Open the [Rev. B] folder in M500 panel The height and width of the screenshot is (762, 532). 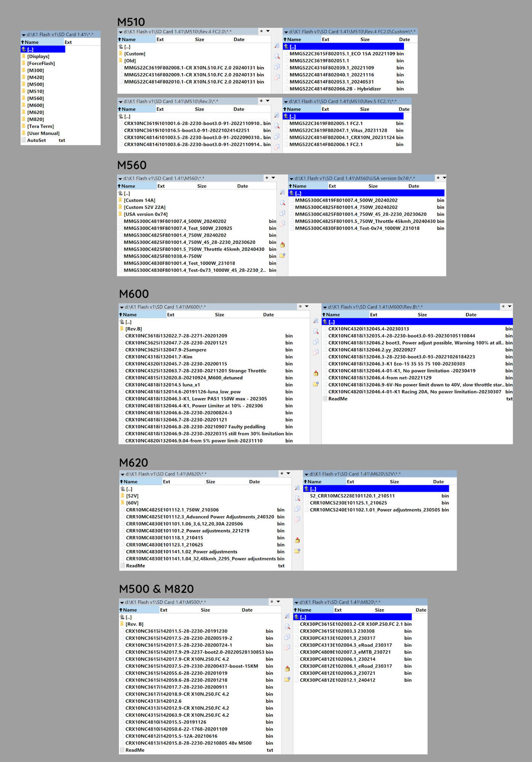135,624
